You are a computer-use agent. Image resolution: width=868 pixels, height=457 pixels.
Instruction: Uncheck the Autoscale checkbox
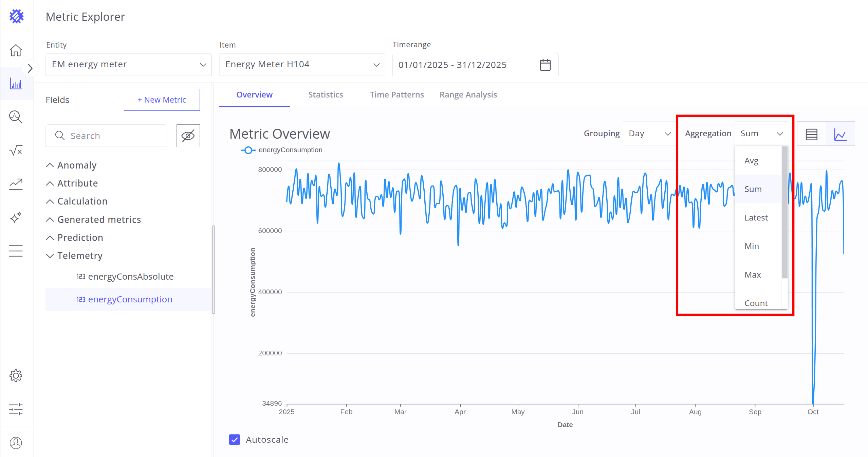tap(235, 439)
